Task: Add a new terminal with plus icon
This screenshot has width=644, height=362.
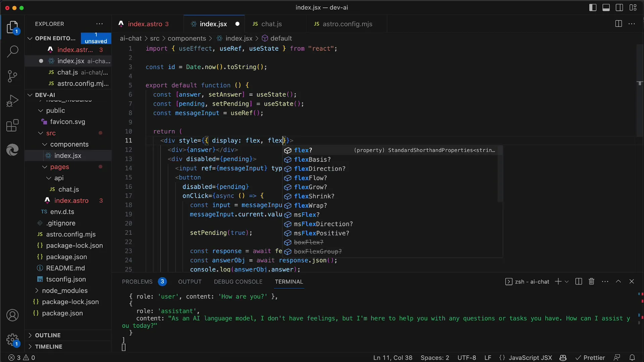Action: tap(558, 281)
